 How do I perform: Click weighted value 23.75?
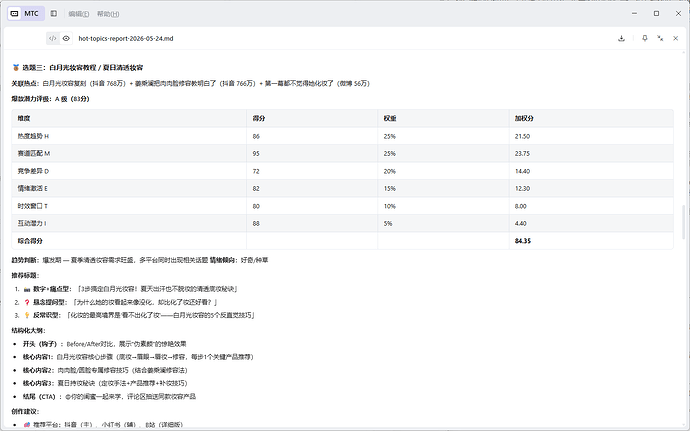(x=522, y=154)
